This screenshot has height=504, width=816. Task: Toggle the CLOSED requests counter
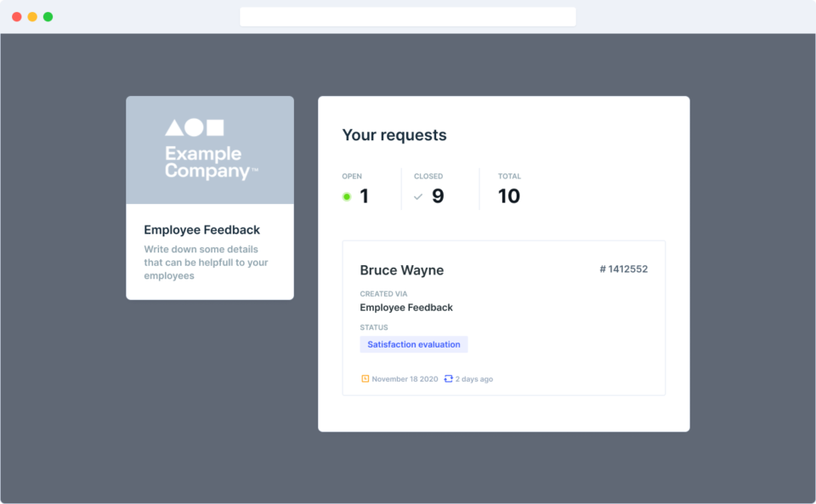437,195
